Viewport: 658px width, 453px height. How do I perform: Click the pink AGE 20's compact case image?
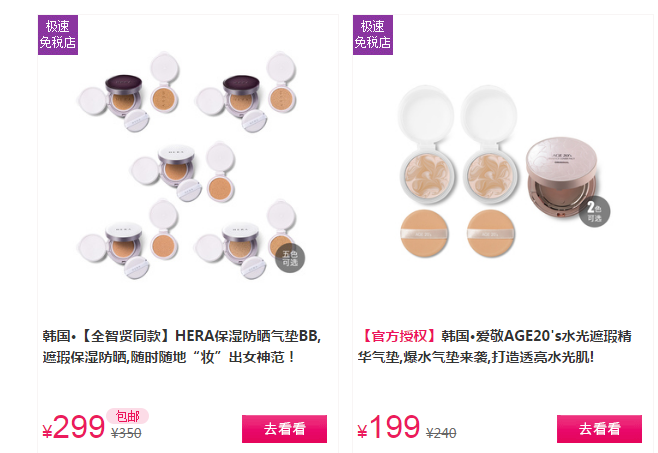click(x=561, y=178)
